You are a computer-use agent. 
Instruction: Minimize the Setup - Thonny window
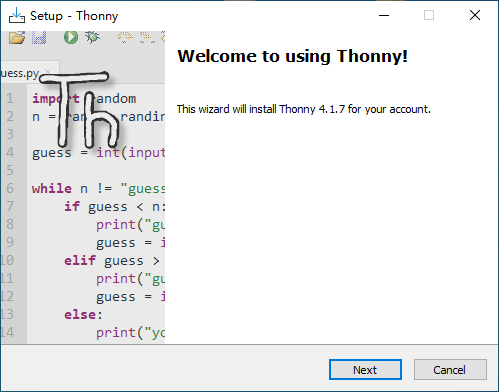click(384, 15)
